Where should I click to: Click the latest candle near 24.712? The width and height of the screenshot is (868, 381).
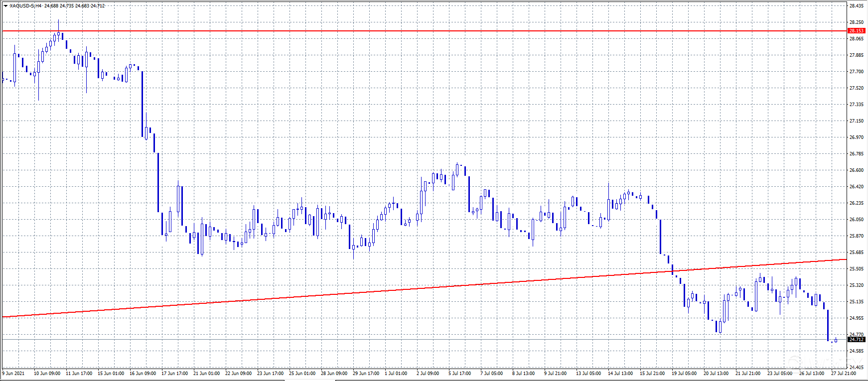tap(836, 340)
